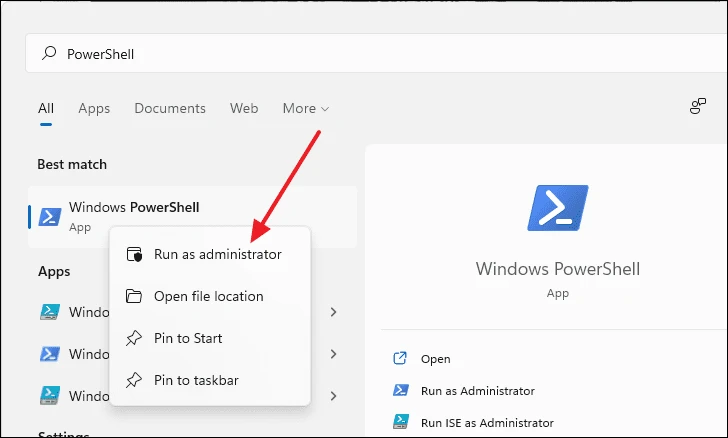Screen dimensions: 728x438
Task: Click the Open external-link icon in preview pane
Action: click(x=400, y=358)
